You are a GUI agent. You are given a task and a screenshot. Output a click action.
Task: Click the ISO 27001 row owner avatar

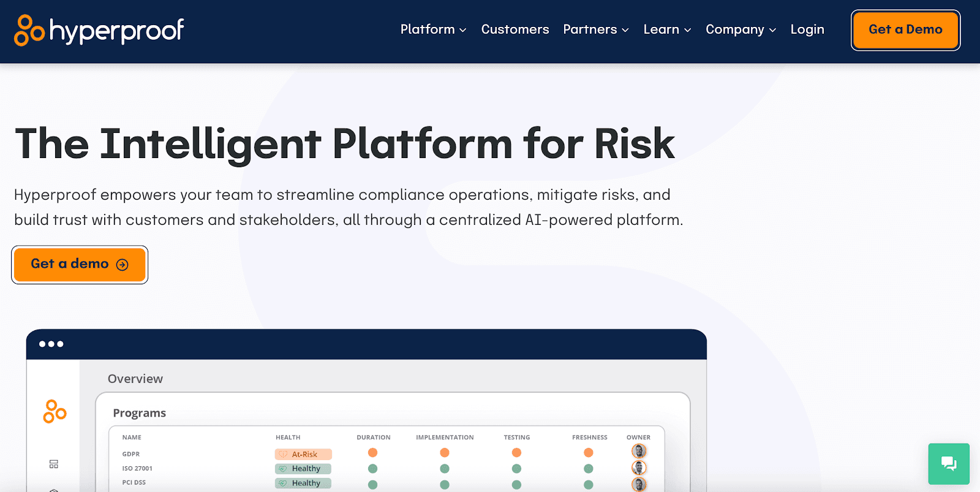click(639, 468)
